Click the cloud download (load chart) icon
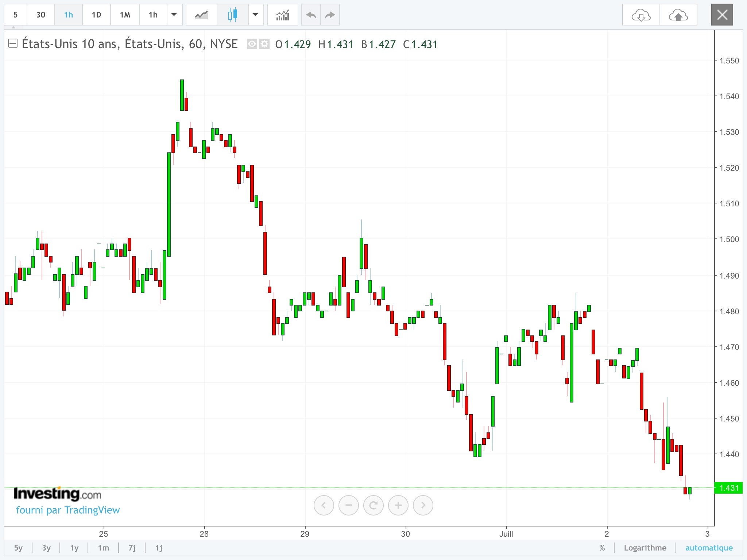The image size is (747, 560). [x=641, y=15]
